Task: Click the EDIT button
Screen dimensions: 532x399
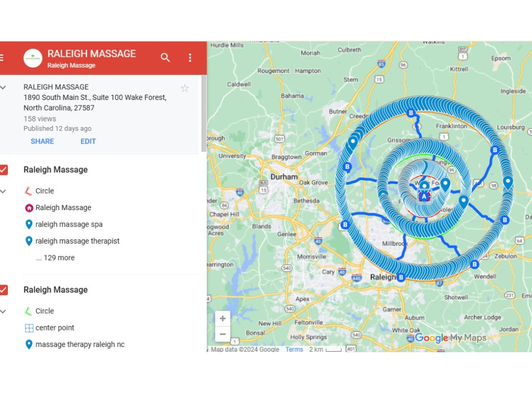Action: (x=88, y=142)
